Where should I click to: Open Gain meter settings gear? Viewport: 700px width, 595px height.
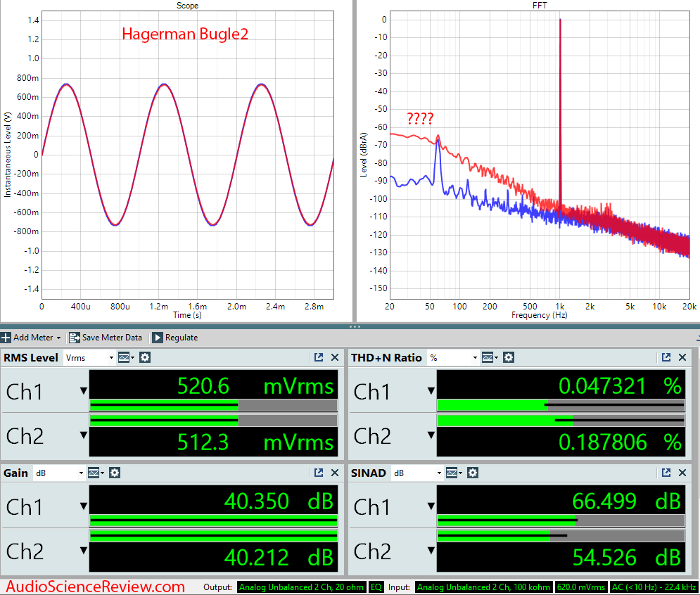coord(115,472)
